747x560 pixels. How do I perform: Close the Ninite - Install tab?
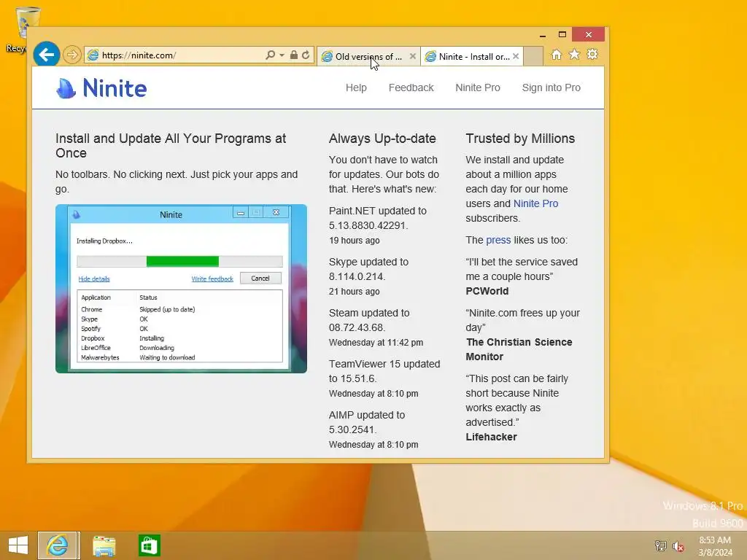pos(516,56)
